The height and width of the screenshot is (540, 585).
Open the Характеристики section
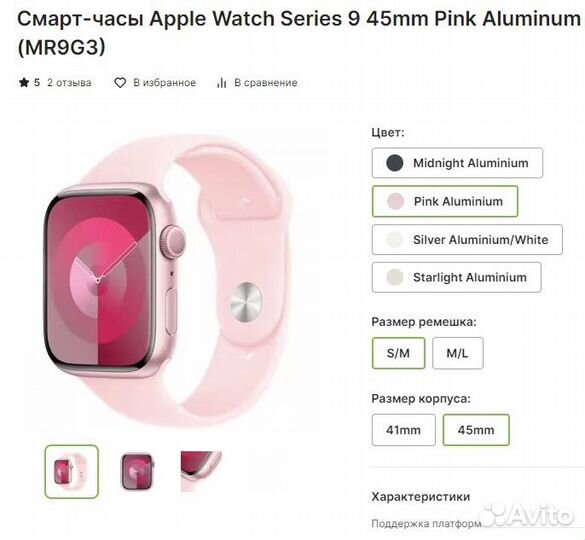420,497
